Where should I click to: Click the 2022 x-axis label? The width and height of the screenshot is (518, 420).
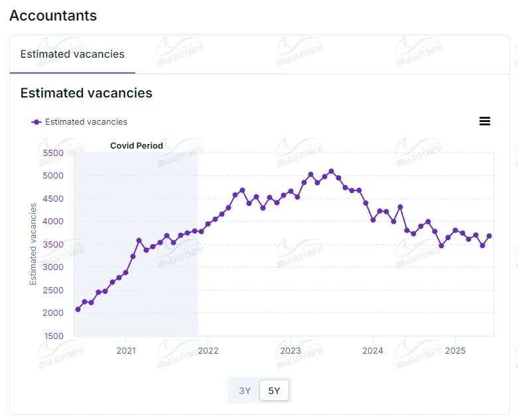[208, 350]
